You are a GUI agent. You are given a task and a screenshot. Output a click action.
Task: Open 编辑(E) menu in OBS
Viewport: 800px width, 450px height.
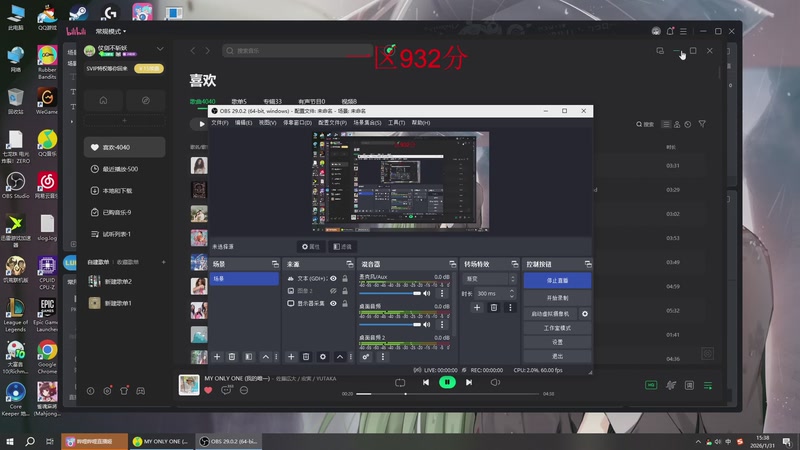(x=243, y=123)
